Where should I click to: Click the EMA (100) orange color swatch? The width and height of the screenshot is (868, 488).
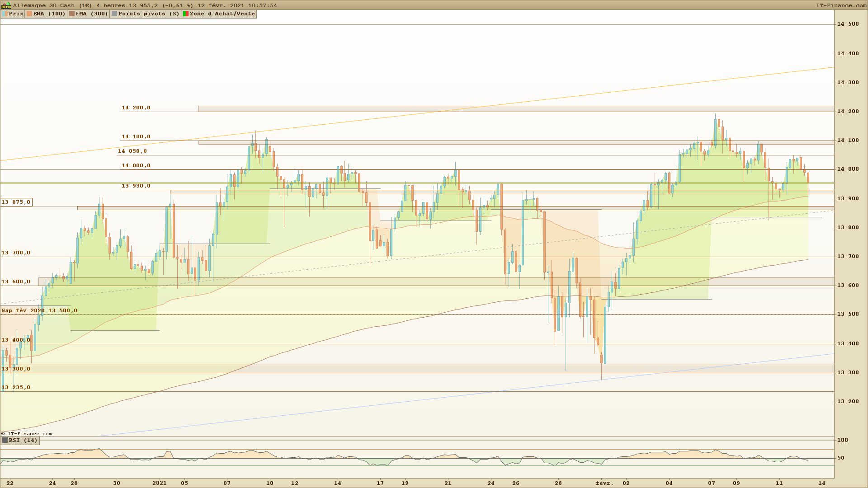[29, 14]
